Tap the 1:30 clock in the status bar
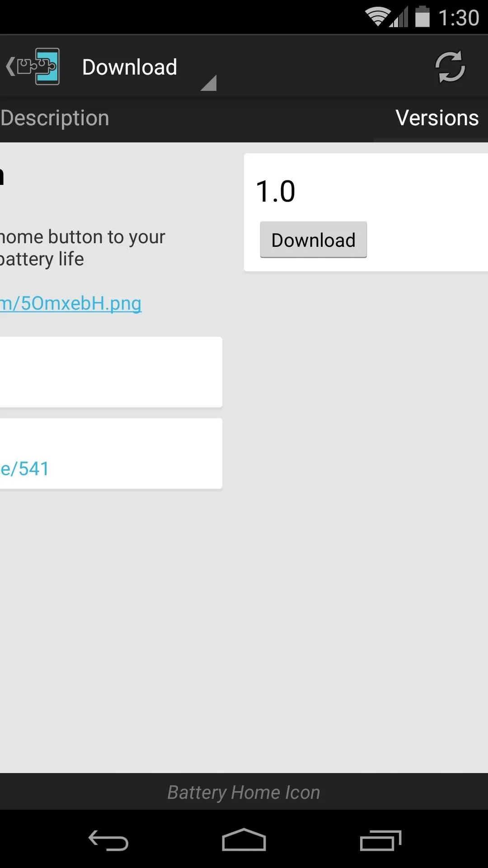The height and width of the screenshot is (868, 488). (x=459, y=18)
